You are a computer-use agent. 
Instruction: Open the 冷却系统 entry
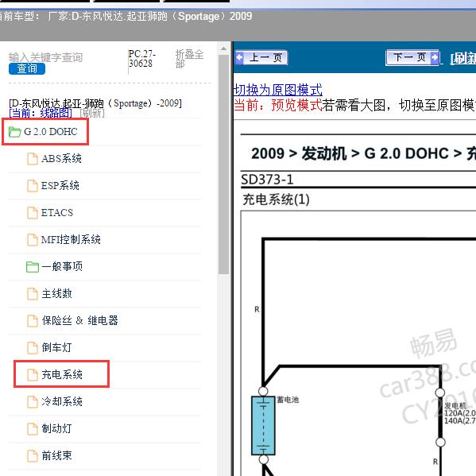62,401
